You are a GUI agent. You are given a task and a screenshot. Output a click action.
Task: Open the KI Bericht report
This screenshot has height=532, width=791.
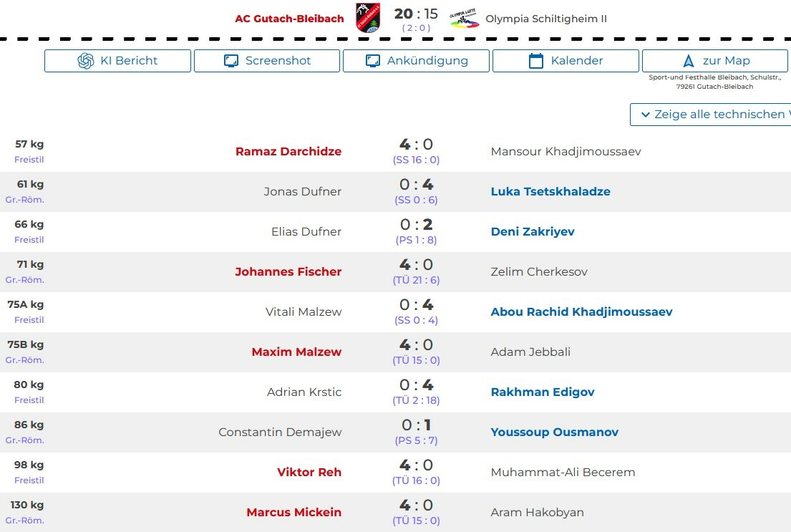117,61
